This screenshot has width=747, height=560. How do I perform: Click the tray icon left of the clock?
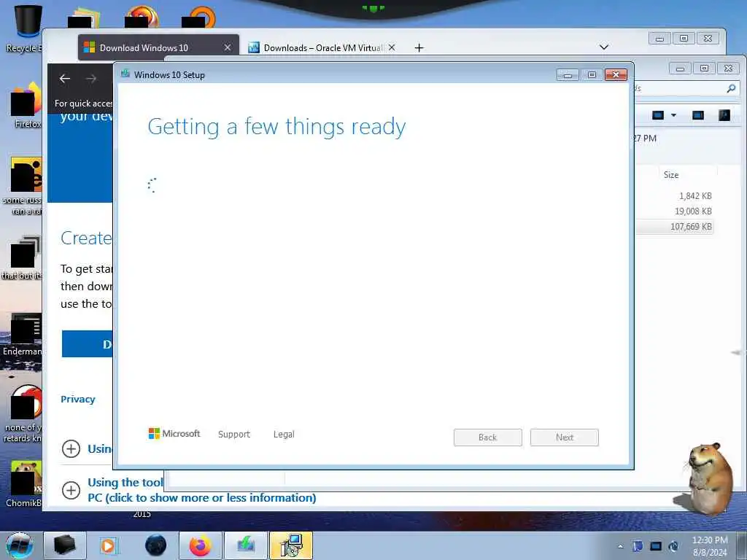point(673,546)
